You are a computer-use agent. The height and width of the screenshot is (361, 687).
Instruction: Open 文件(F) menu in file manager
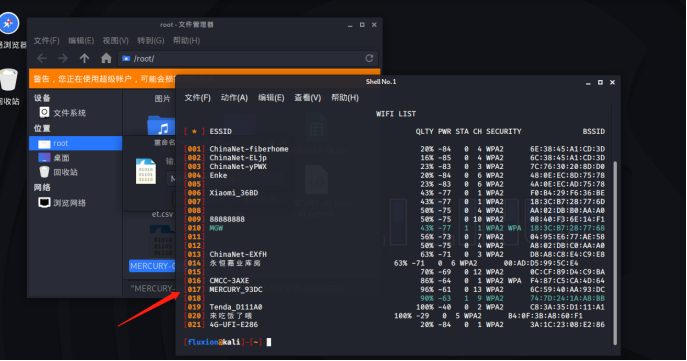[x=46, y=40]
